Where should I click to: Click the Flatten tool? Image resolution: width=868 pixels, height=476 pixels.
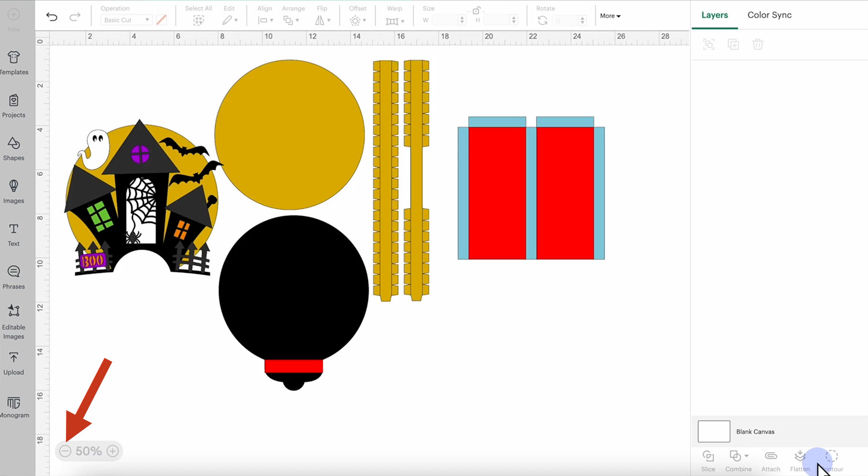tap(800, 461)
